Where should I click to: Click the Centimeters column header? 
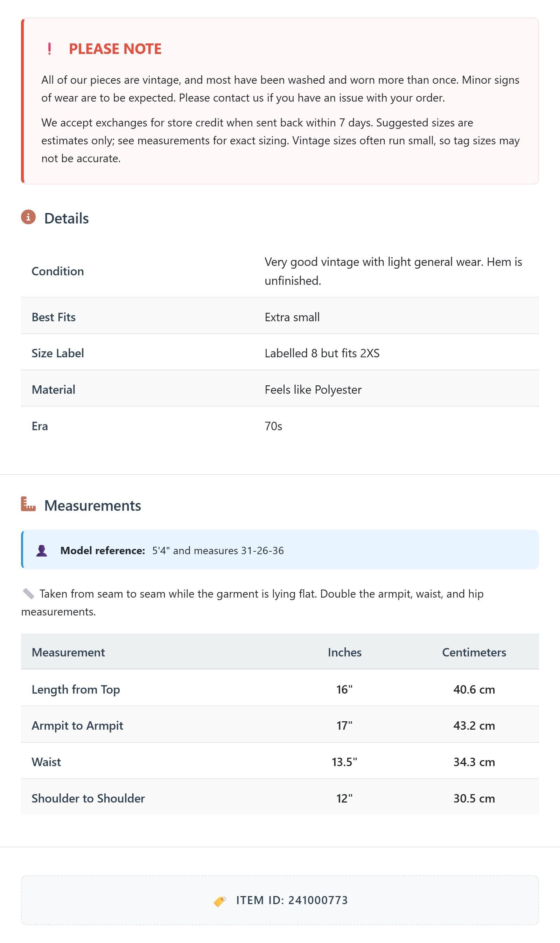click(474, 652)
